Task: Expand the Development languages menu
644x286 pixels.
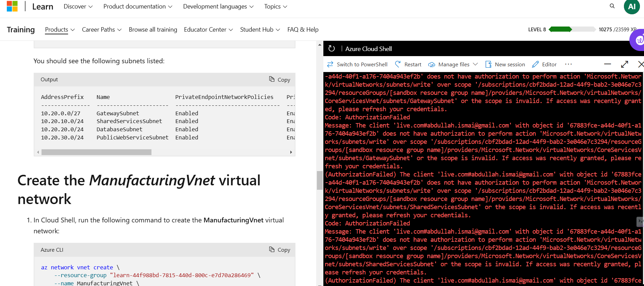Action: pyautogui.click(x=218, y=6)
